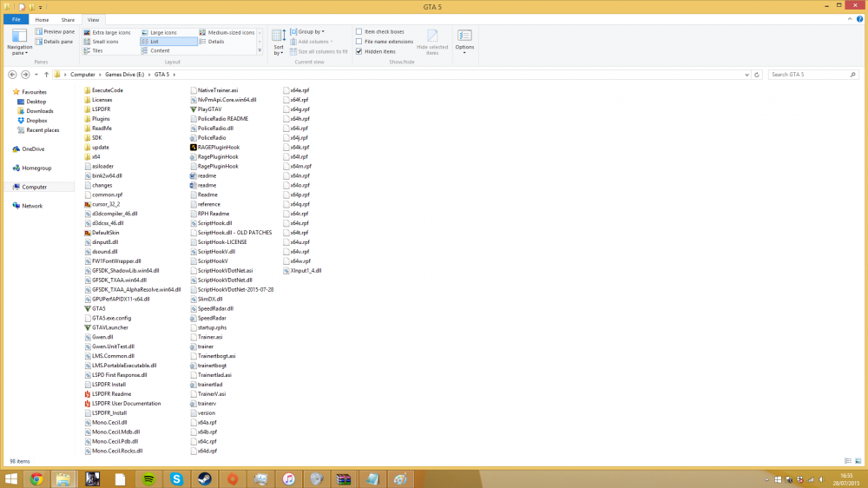Select the Content layout
Viewport: 868px width, 488px height.
tap(155, 50)
